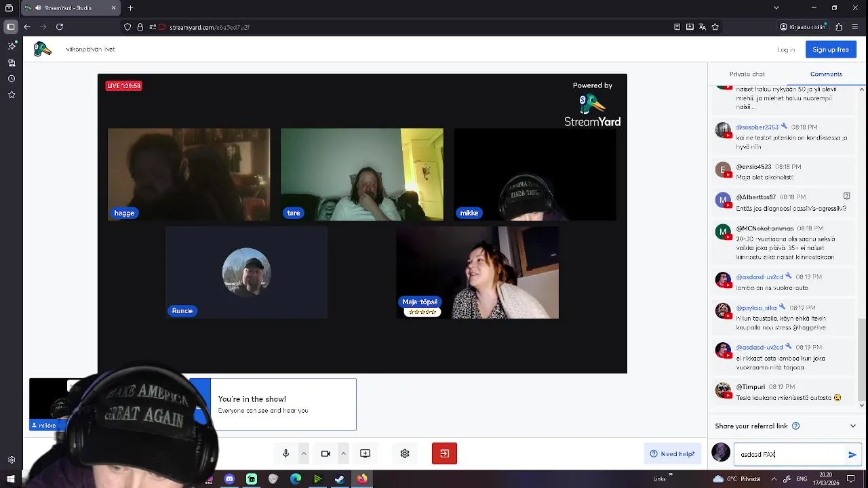Open the sidebar toggle icon at top left
Viewport: 868px width, 488px height.
pos(10,27)
